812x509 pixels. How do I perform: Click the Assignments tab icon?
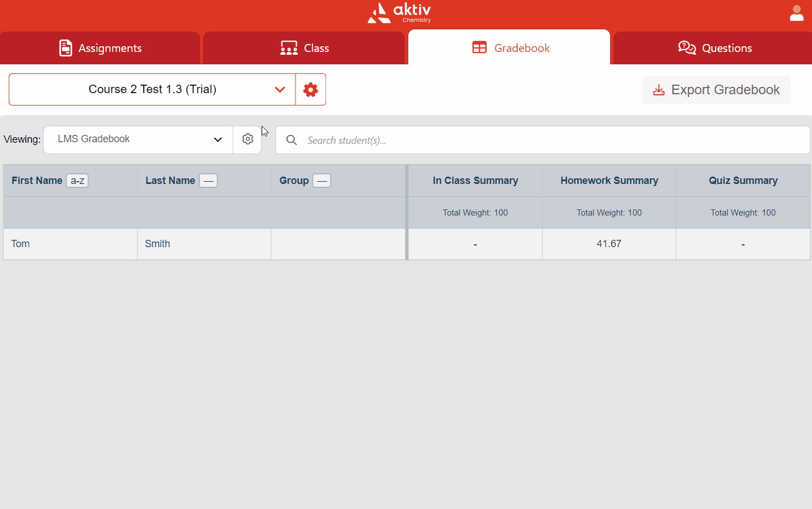pos(66,48)
